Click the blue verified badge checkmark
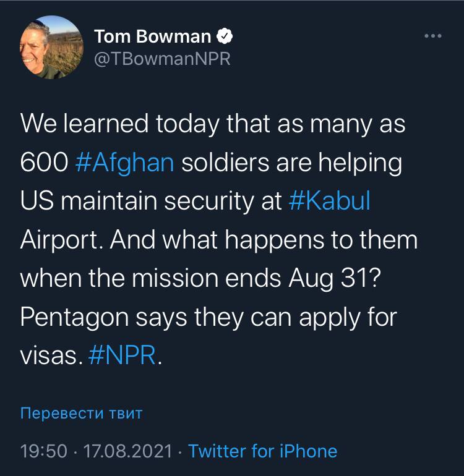464x476 pixels. (x=226, y=37)
